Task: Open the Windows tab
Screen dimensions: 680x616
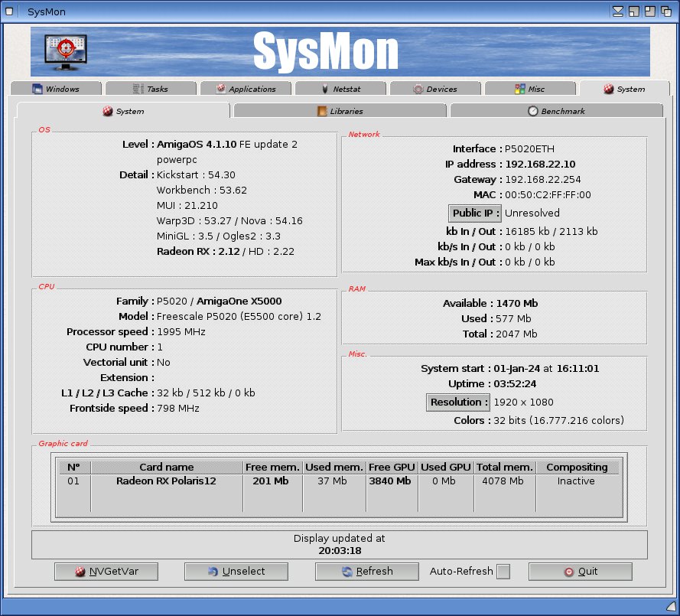Action: click(x=56, y=89)
